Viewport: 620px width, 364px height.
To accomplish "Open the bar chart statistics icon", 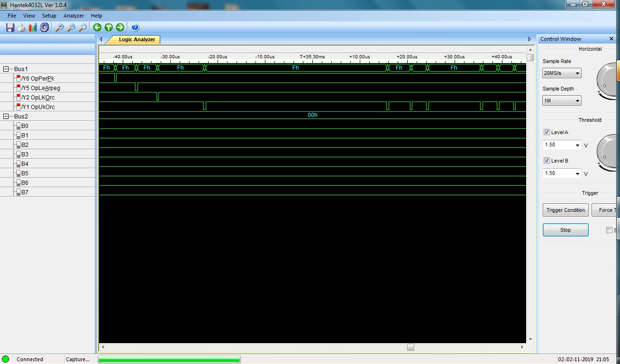I will point(33,27).
